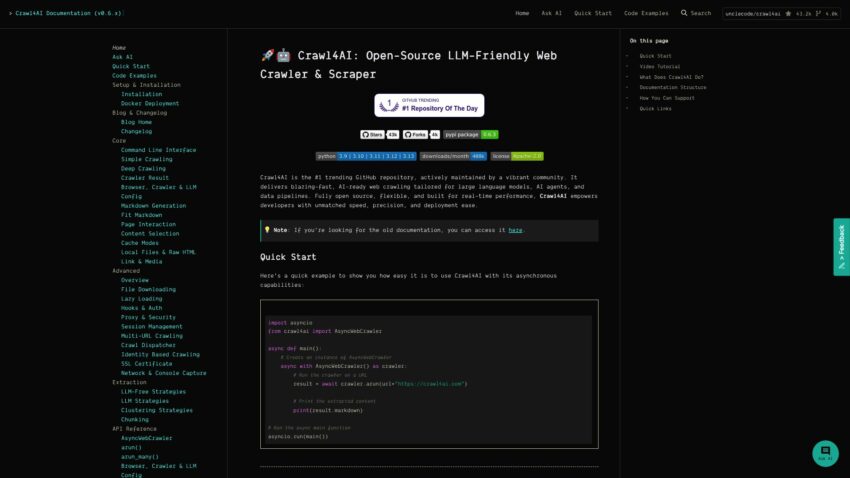Open Markdown Generation in the sidebar
The height and width of the screenshot is (478, 850).
(153, 205)
